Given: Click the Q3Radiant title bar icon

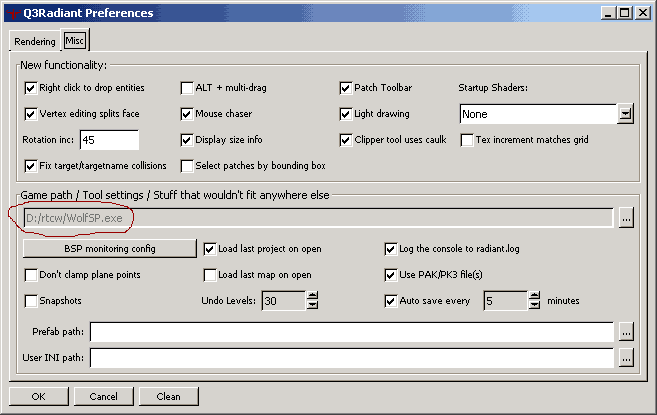Looking at the screenshot, I should pos(14,13).
